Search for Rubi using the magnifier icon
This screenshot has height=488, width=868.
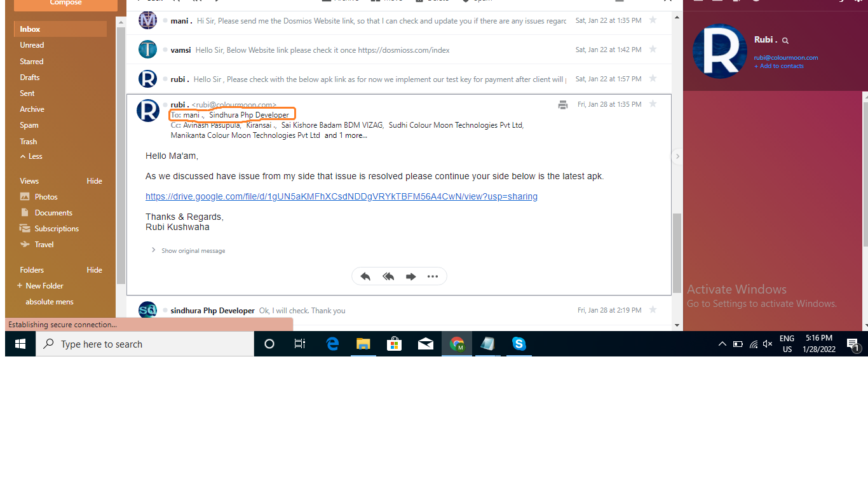pos(785,41)
